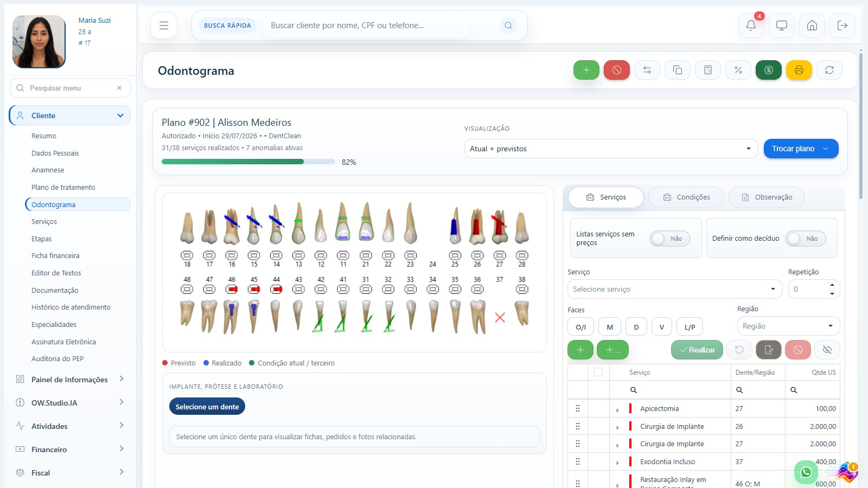Open Plano de tratamento menu item
868x488 pixels.
click(x=63, y=187)
